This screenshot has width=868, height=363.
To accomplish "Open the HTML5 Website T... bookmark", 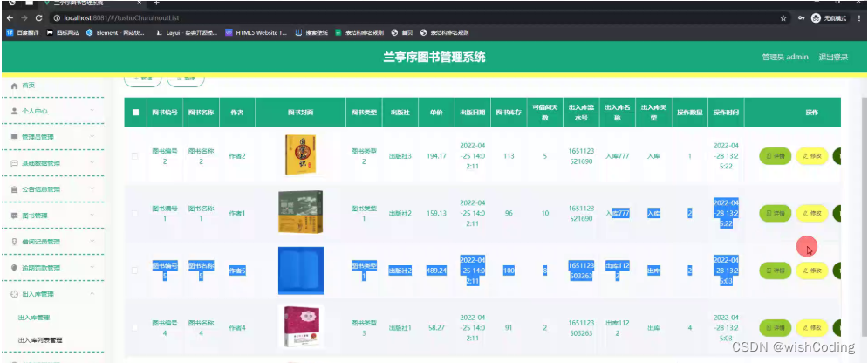I will pos(256,32).
